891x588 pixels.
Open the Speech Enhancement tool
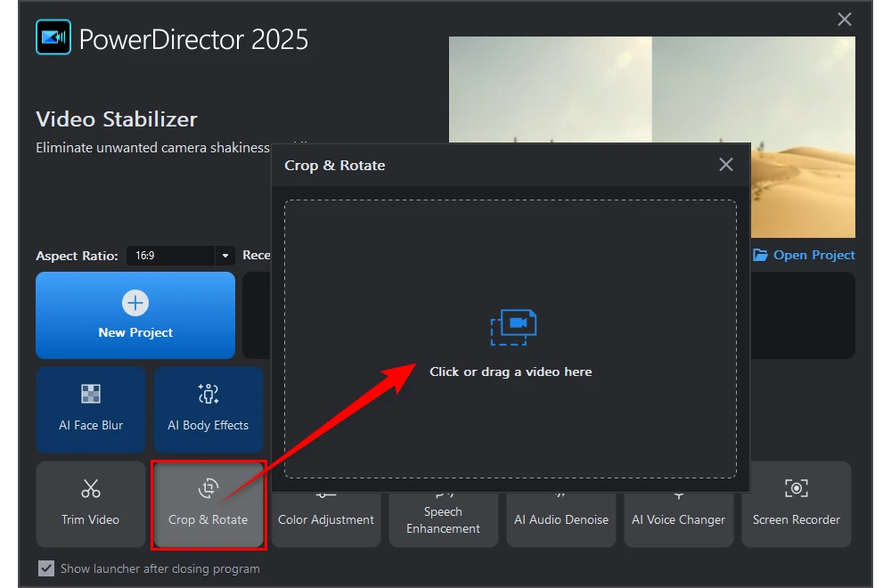click(x=443, y=519)
